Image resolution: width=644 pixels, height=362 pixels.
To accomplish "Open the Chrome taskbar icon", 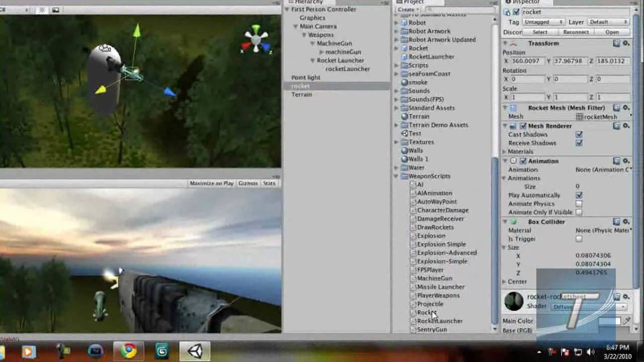I will [x=129, y=350].
